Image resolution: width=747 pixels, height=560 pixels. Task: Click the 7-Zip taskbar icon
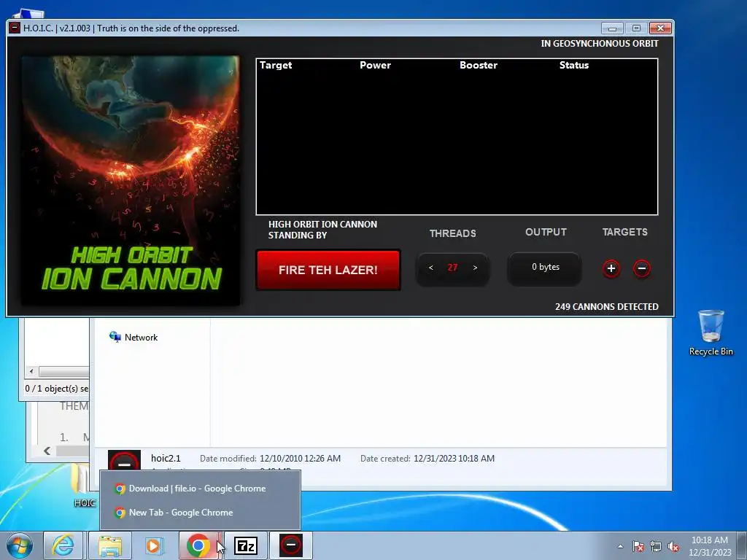pyautogui.click(x=246, y=545)
